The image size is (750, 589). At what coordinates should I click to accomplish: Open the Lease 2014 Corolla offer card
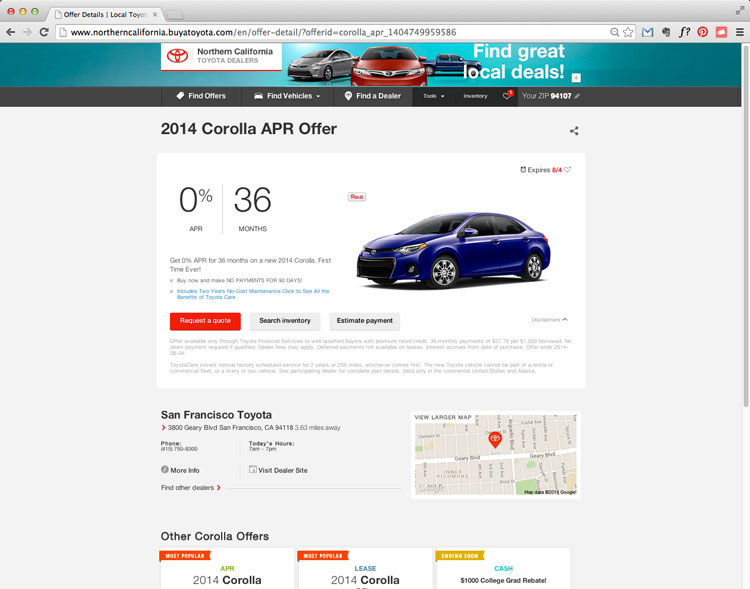point(365,569)
